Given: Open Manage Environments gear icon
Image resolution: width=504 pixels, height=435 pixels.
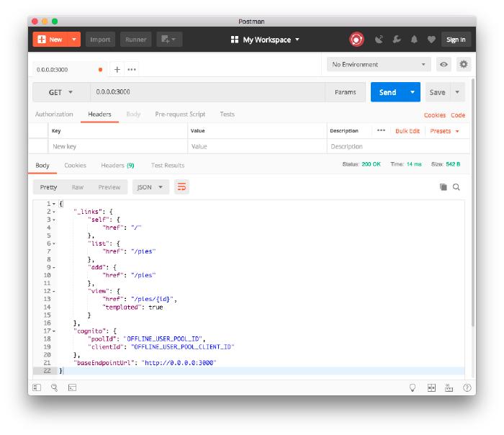Looking at the screenshot, I should [x=464, y=64].
